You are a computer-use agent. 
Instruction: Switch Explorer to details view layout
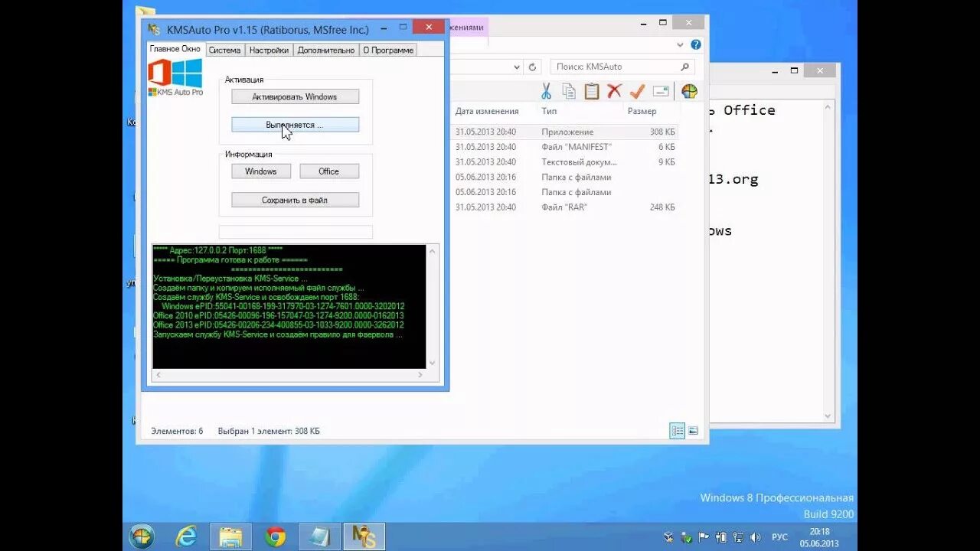pyautogui.click(x=678, y=431)
